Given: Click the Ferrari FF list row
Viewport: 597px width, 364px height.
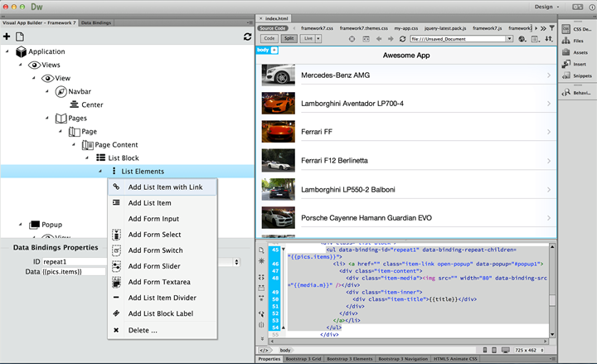Looking at the screenshot, I should click(406, 132).
